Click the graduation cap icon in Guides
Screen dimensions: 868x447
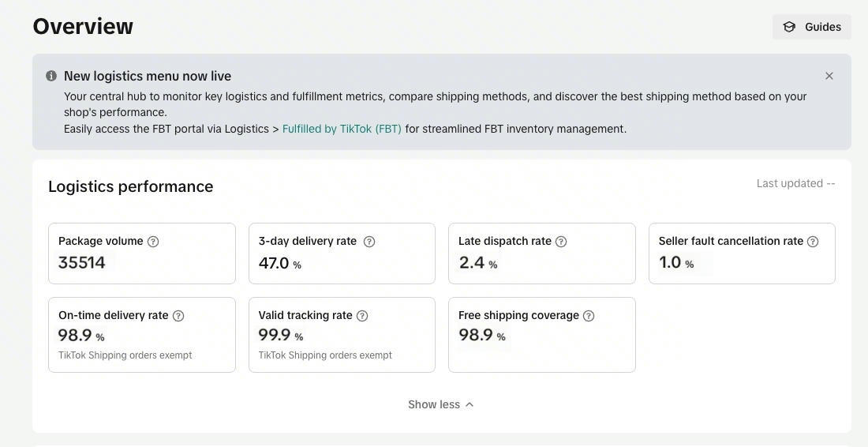pos(789,27)
